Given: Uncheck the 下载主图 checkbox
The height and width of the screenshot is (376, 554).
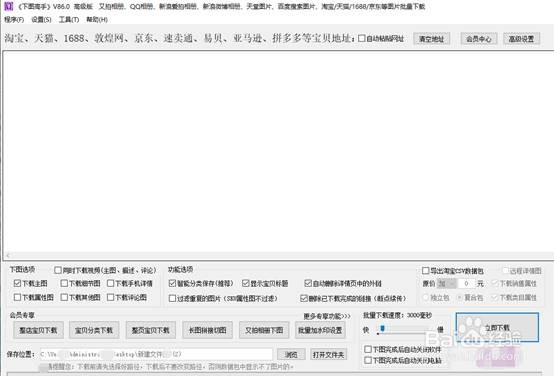Looking at the screenshot, I should pos(17,283).
